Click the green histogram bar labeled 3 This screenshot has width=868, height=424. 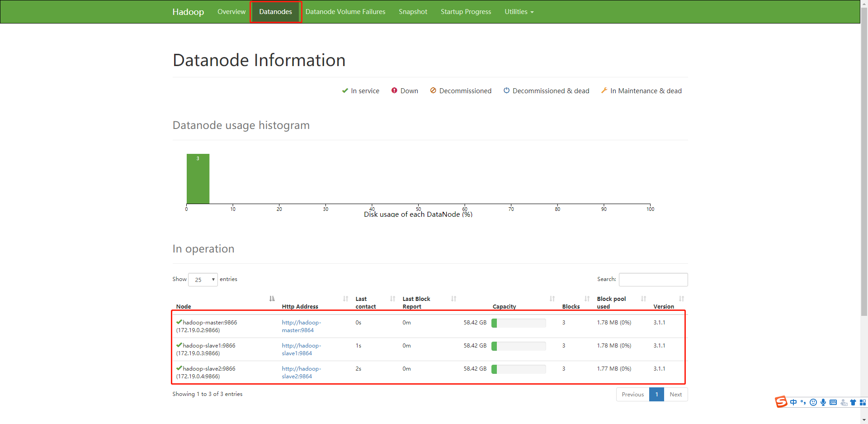coord(198,179)
